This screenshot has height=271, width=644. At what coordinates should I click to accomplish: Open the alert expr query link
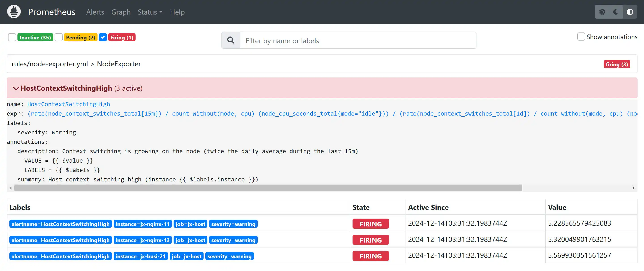[332, 114]
